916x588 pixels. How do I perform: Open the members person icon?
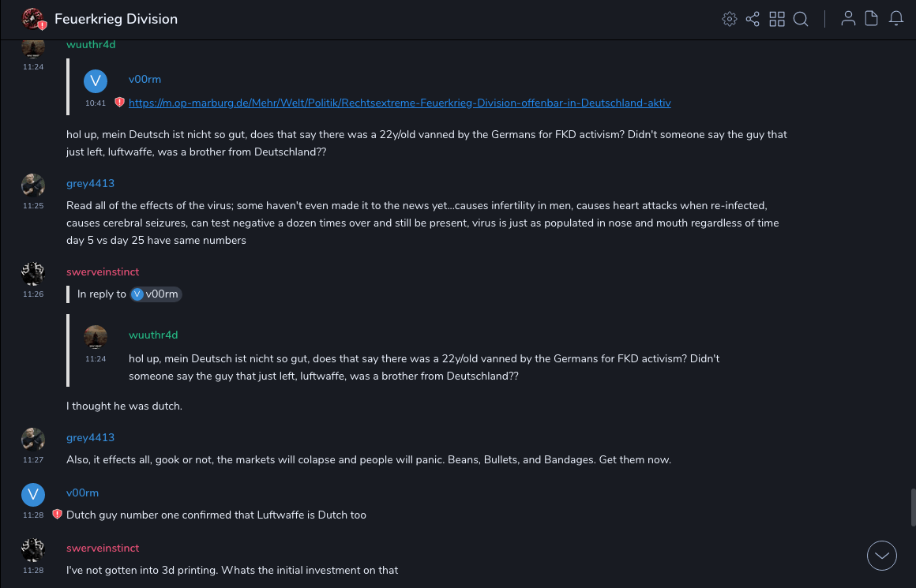[x=848, y=19]
